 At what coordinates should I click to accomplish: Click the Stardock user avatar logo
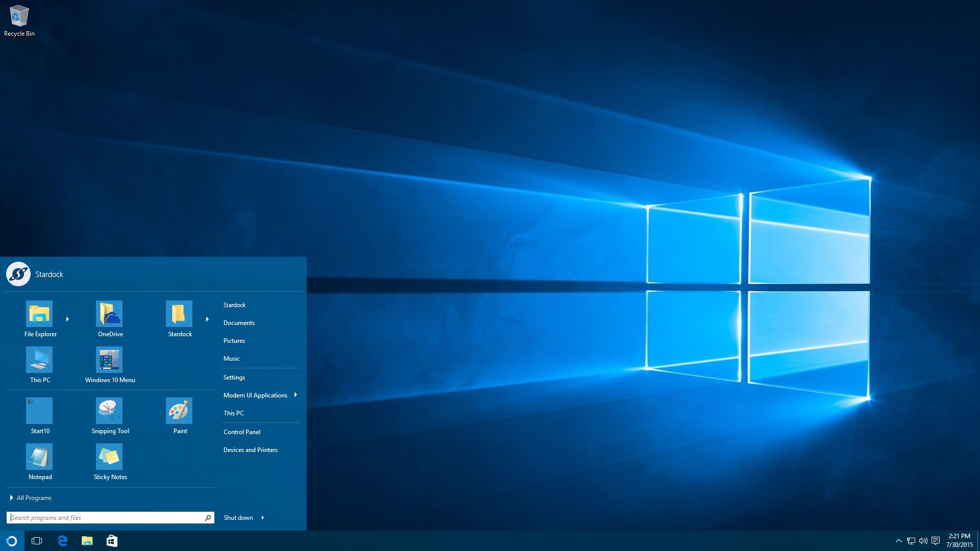pyautogui.click(x=18, y=274)
